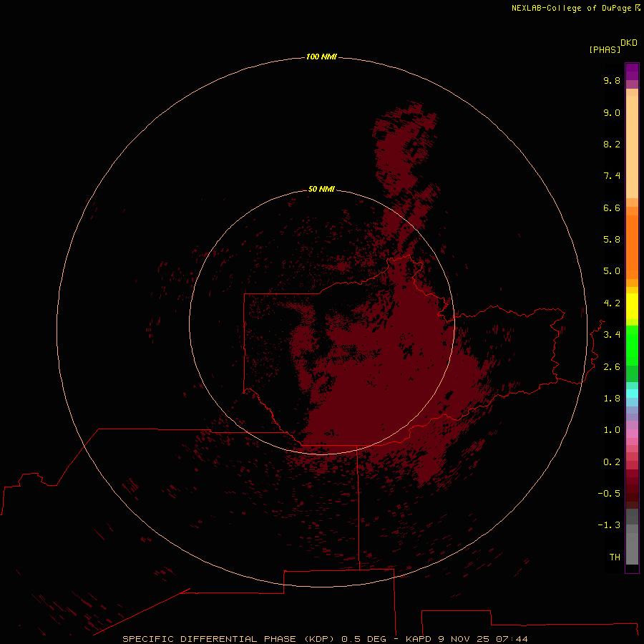The height and width of the screenshot is (644, 644).
Task: Click the NEXLAB-College of DuPage credit text
Action: (572, 8)
